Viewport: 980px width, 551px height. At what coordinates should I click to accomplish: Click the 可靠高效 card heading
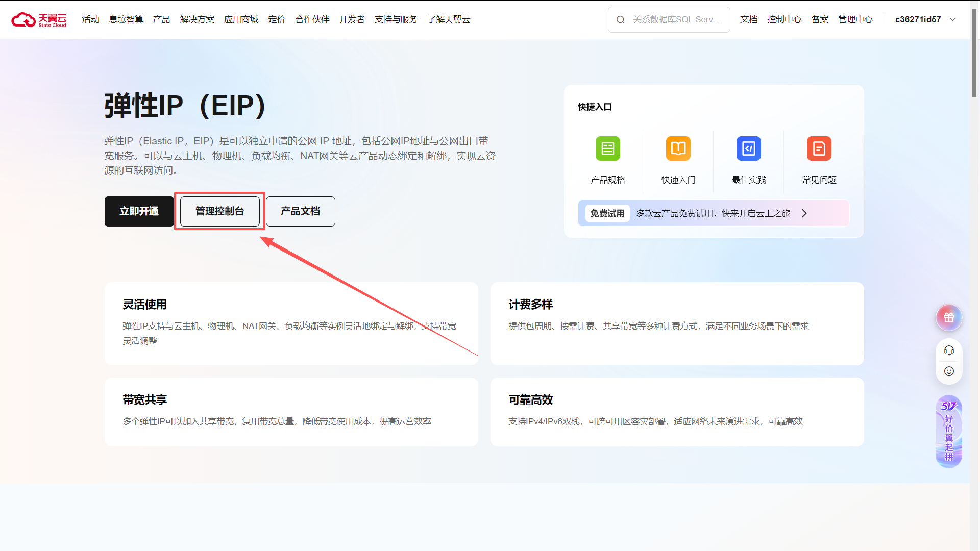[531, 400]
